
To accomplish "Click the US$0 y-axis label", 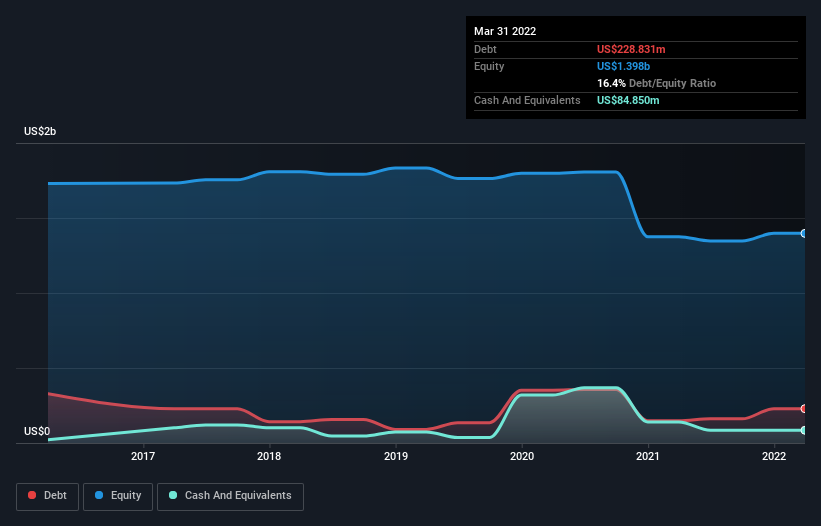I will click(x=37, y=431).
